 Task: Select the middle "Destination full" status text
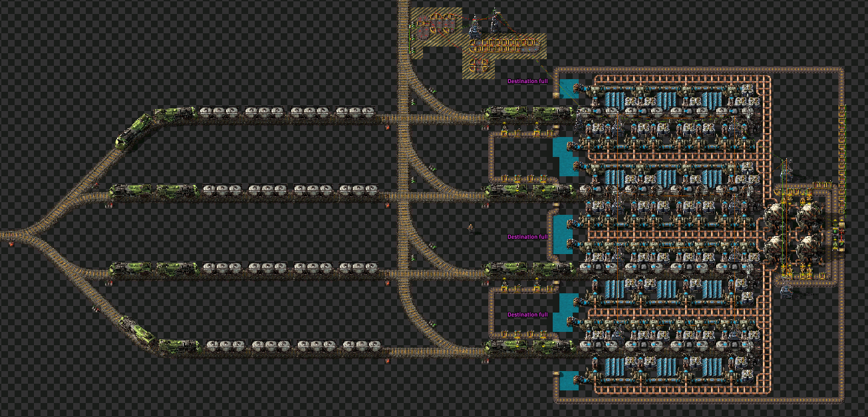tap(527, 237)
